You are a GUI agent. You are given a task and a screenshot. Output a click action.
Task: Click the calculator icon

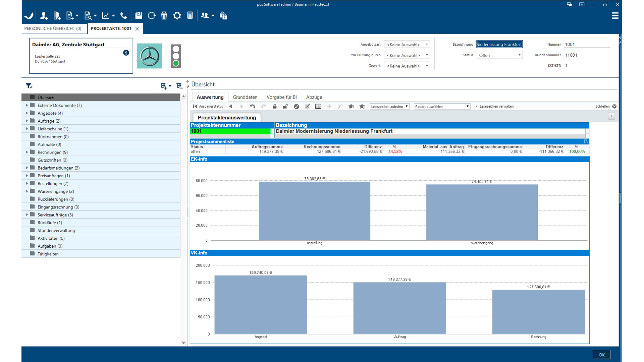click(190, 15)
